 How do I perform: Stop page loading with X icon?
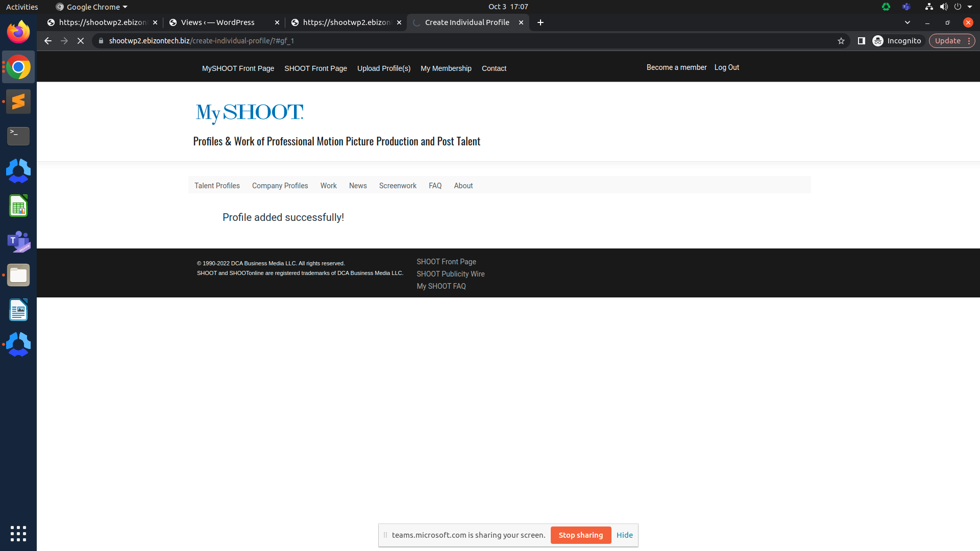tap(81, 41)
